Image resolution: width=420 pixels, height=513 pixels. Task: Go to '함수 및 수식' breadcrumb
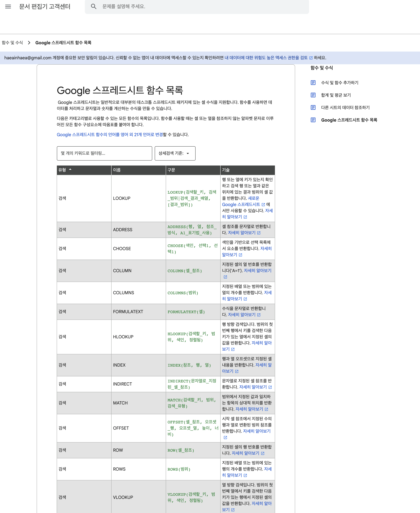coord(12,43)
